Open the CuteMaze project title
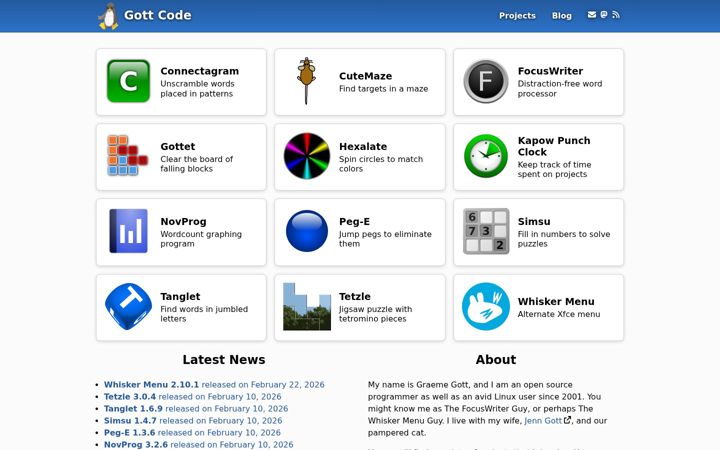 (366, 76)
